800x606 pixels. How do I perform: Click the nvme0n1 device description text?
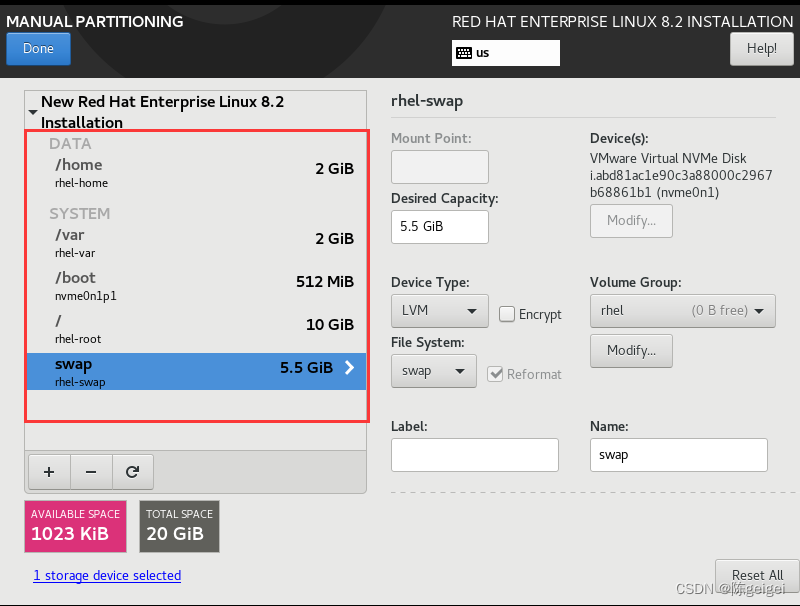681,175
